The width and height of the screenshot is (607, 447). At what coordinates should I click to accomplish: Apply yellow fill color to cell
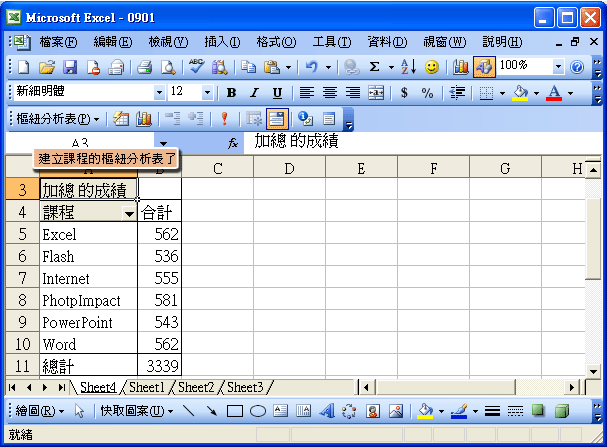pyautogui.click(x=520, y=93)
